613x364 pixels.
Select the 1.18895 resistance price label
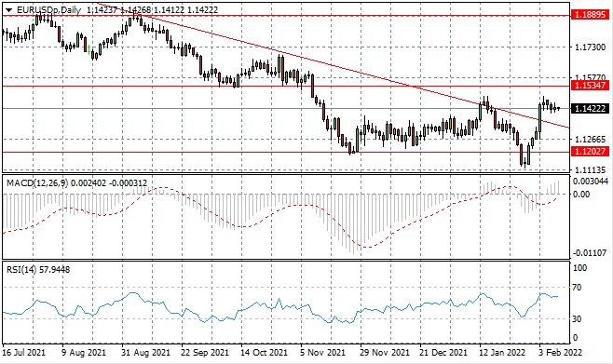(x=591, y=15)
